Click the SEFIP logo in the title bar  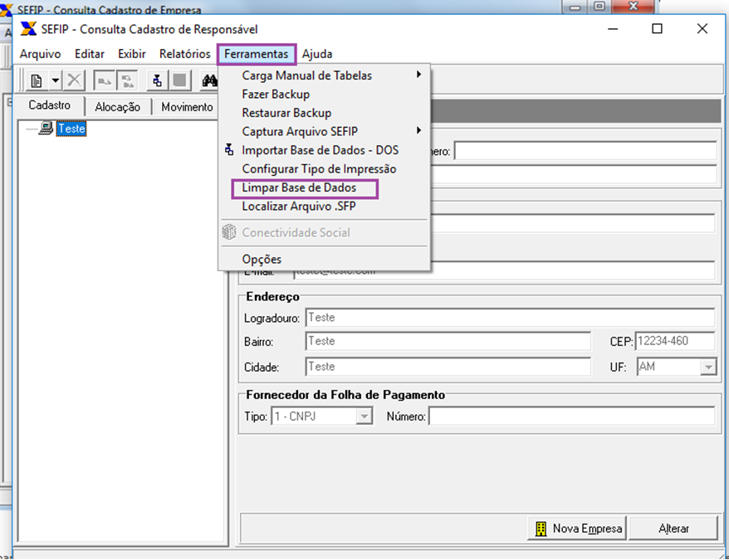[x=29, y=29]
